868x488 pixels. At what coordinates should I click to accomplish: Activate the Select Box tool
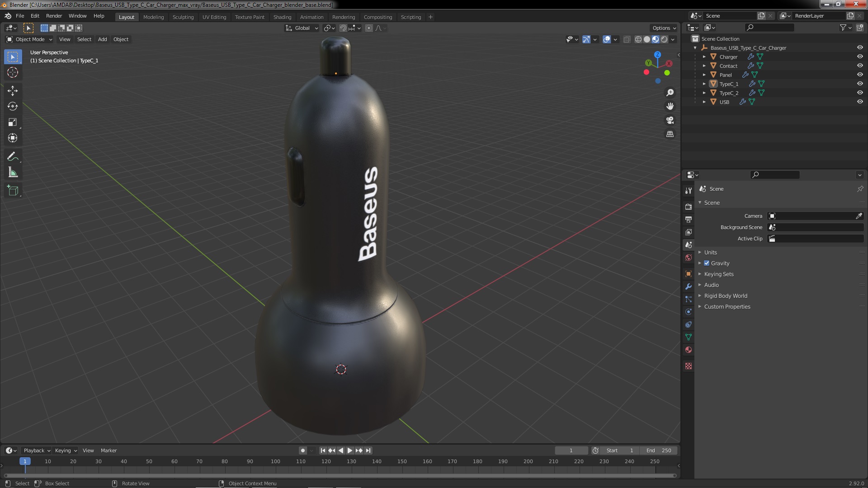click(13, 57)
